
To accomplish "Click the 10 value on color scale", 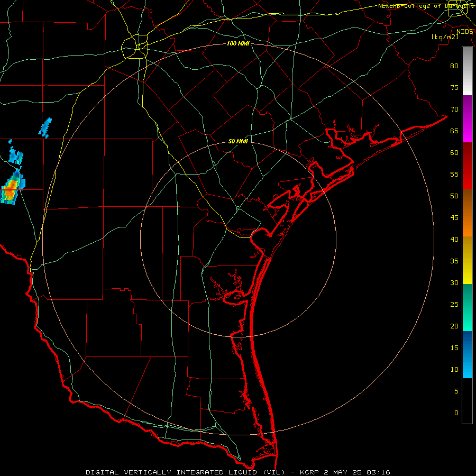I will pyautogui.click(x=454, y=370).
